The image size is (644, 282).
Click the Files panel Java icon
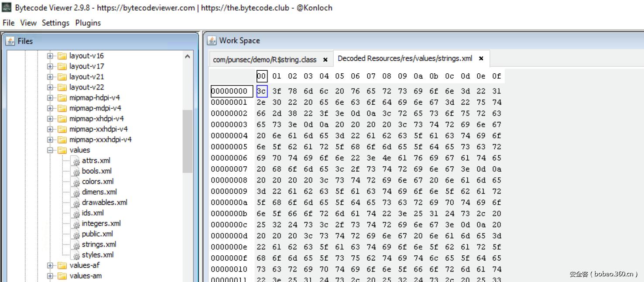(x=10, y=41)
